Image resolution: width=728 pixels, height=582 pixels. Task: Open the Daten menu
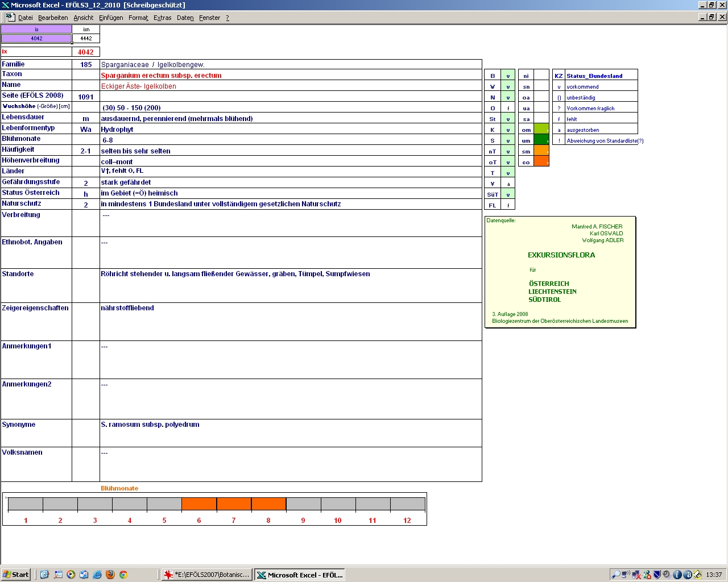click(x=185, y=18)
